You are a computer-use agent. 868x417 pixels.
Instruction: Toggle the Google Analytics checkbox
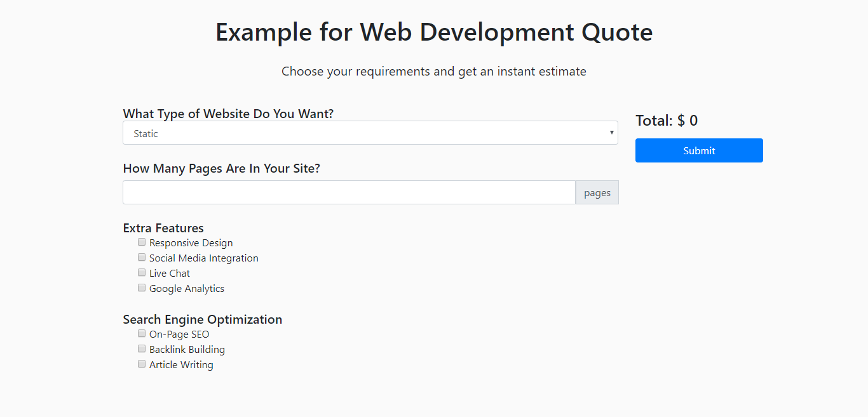[141, 288]
